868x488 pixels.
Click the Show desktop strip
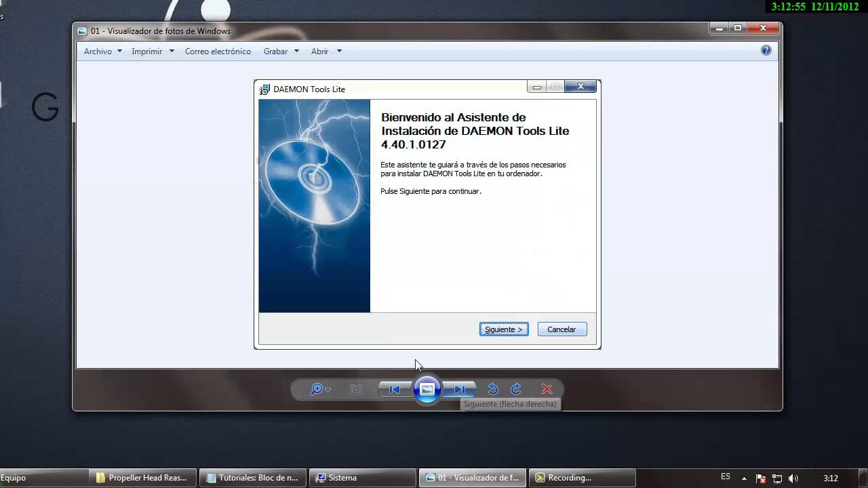863,478
